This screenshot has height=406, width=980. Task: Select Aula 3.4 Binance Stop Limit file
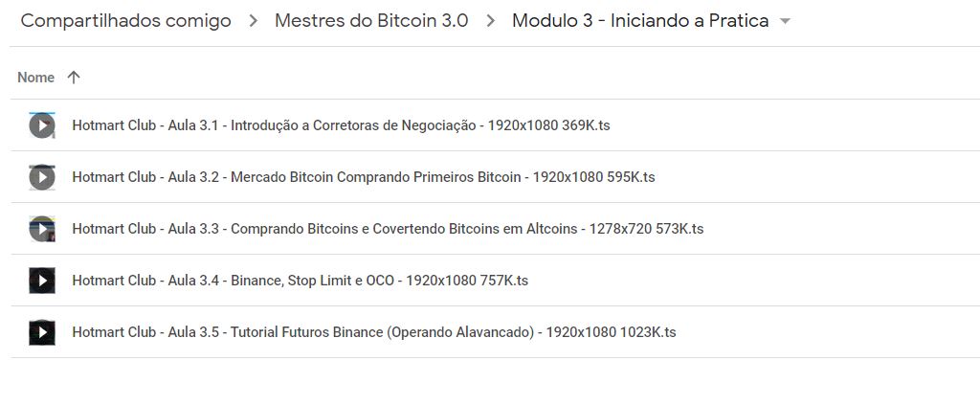tap(300, 281)
